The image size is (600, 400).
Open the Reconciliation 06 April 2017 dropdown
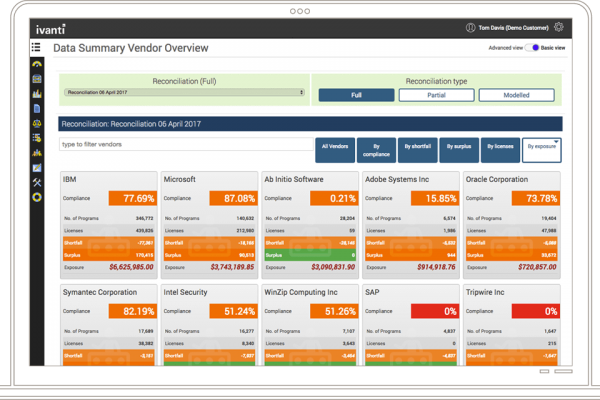[184, 92]
